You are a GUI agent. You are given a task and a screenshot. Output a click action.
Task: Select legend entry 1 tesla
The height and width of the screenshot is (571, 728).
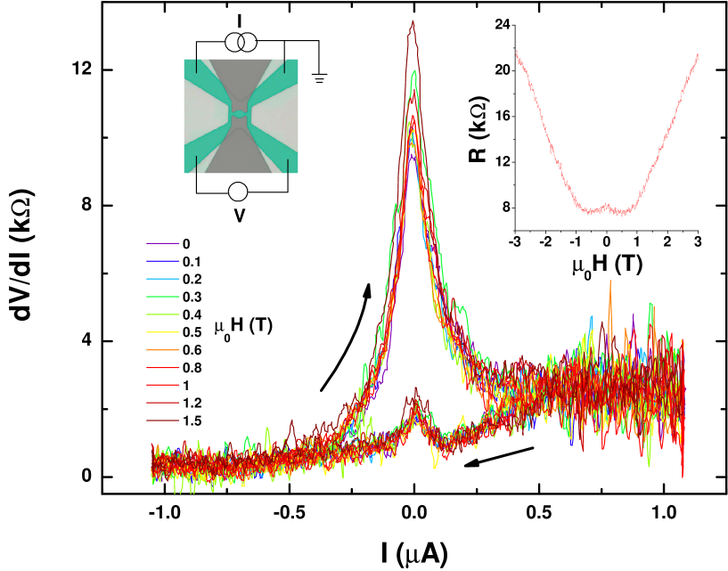[x=168, y=386]
